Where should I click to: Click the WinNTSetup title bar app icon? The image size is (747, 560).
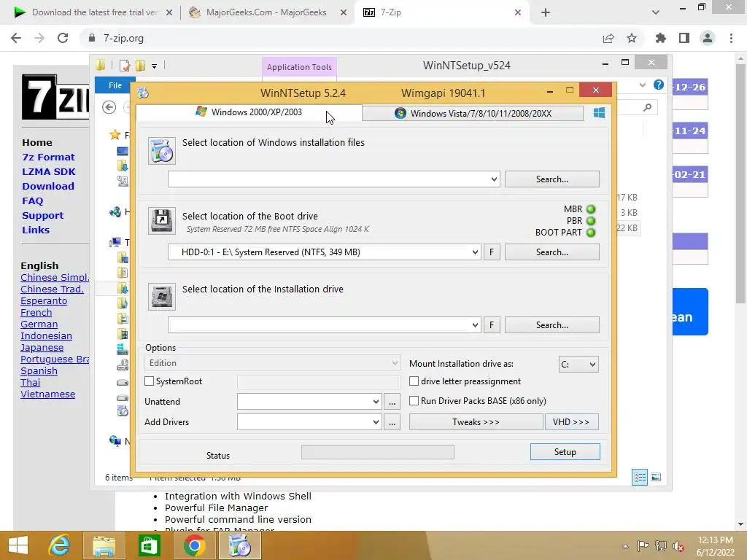143,93
